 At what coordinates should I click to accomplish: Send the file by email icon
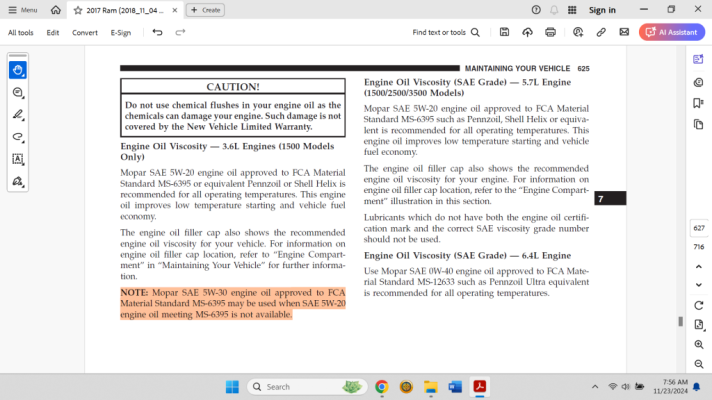(x=624, y=32)
